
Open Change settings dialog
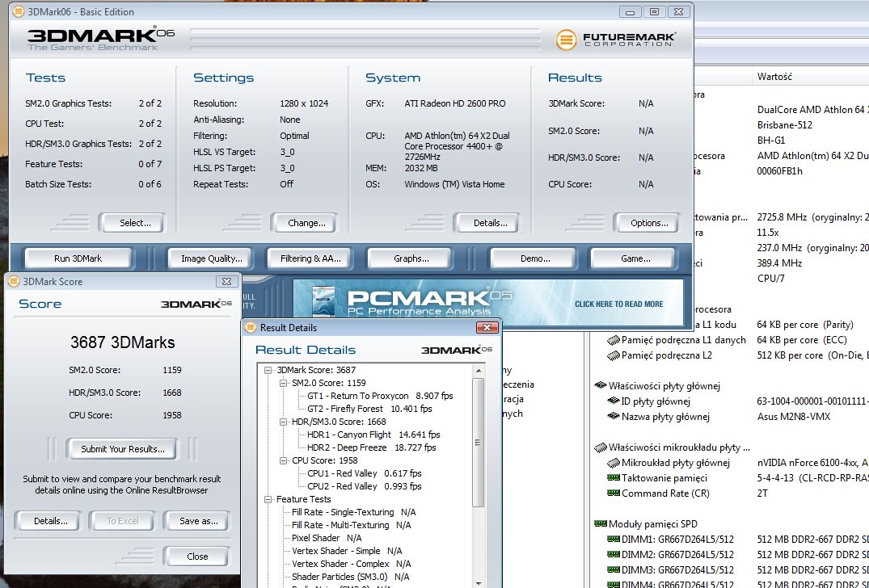304,223
